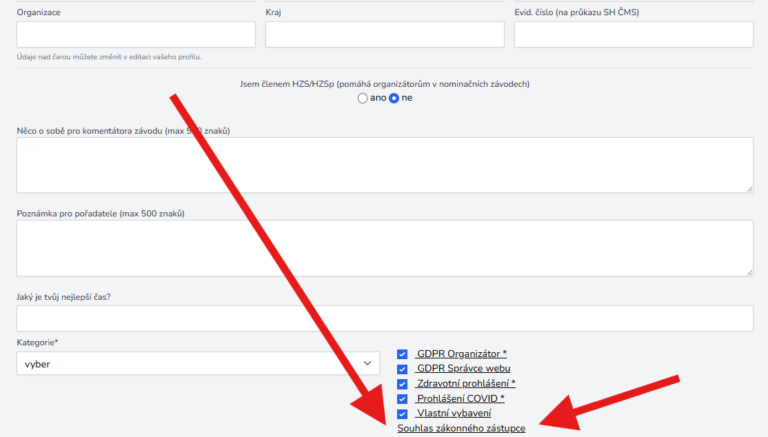Focus the 'Něco o sobě' commentator textarea
768x437 pixels.
(x=384, y=165)
